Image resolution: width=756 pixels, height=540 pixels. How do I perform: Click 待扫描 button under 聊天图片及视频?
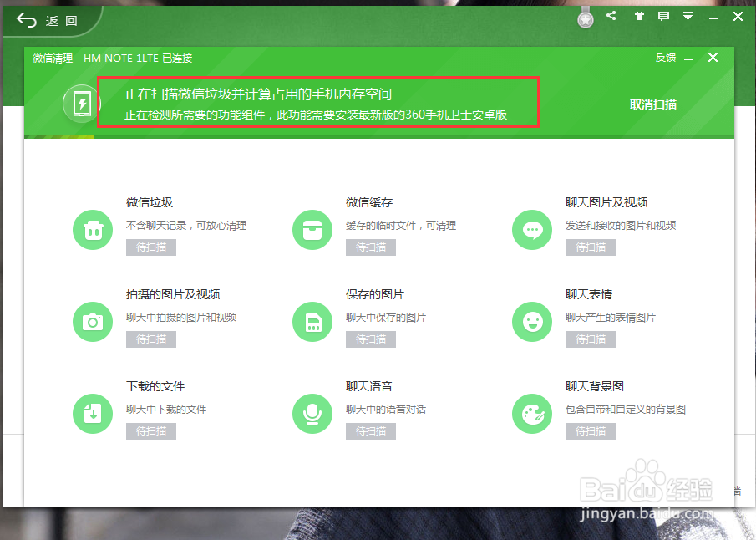coord(591,247)
